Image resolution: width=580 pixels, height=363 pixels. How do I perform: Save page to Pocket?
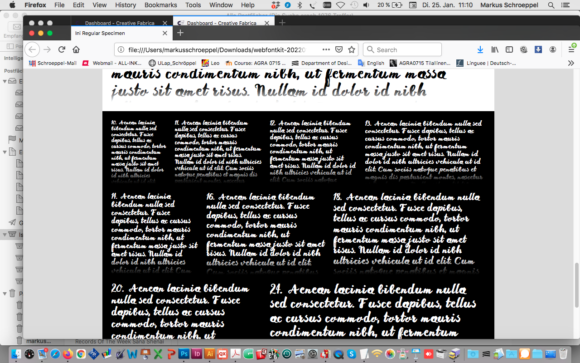click(x=338, y=50)
